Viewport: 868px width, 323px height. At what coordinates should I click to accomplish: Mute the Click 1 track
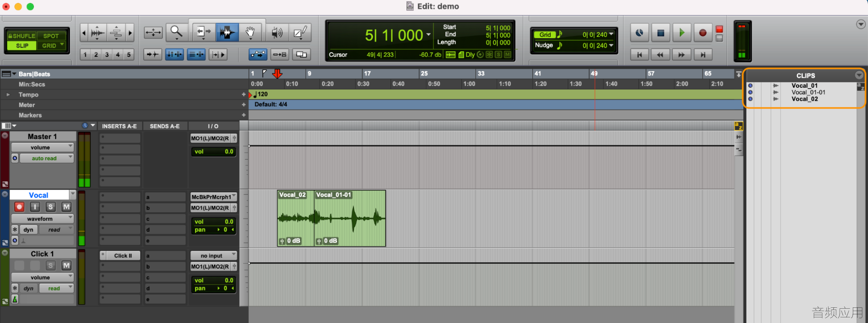(x=66, y=265)
